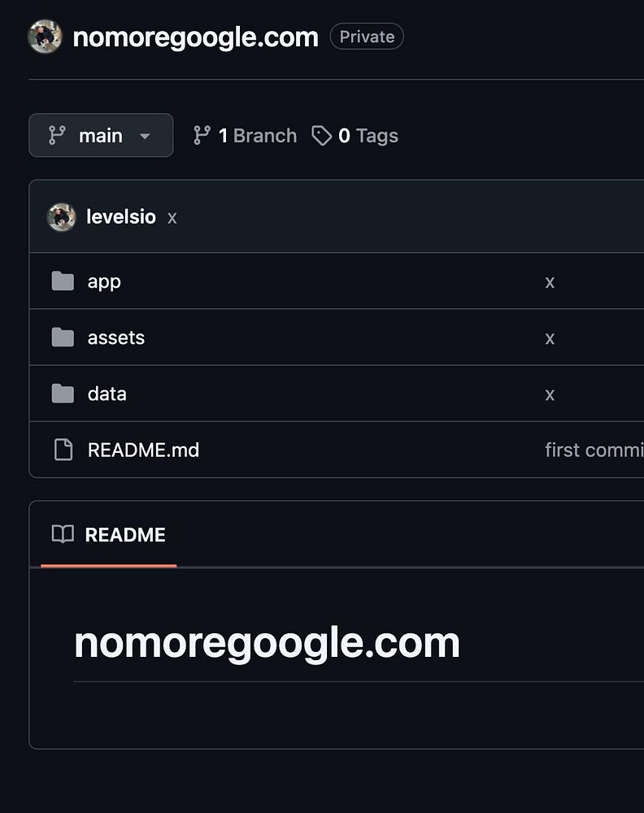Open the nomoregoogle.com repository title link
Viewport: 644px width, 813px height.
pyautogui.click(x=195, y=37)
